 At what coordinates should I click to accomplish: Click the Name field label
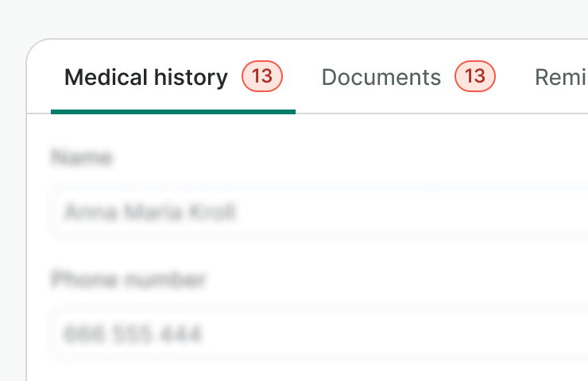(x=81, y=158)
